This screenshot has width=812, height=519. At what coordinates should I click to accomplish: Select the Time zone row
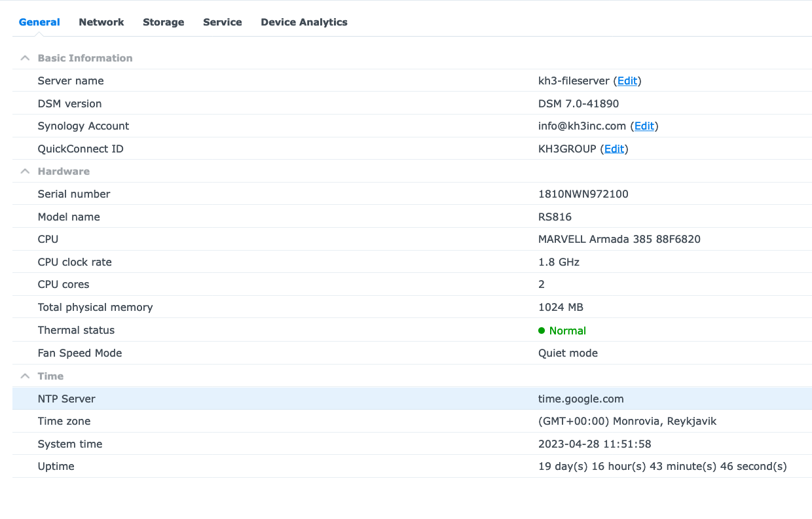pos(412,421)
